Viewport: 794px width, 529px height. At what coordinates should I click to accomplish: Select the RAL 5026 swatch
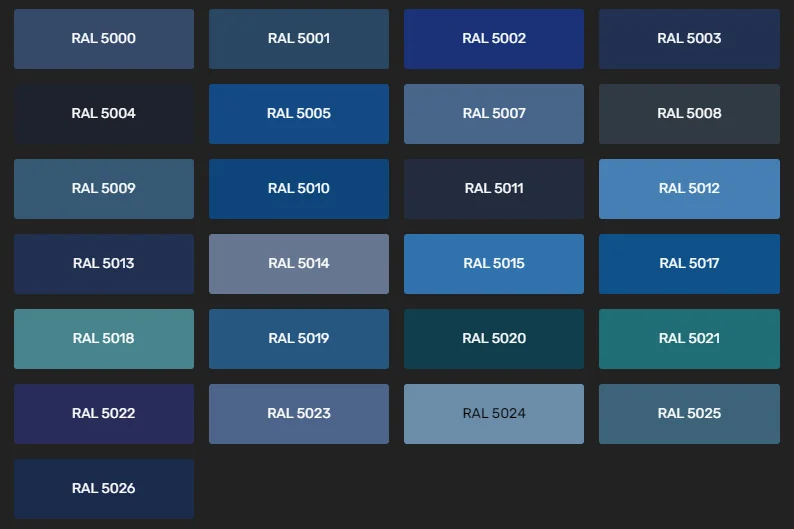coord(104,489)
